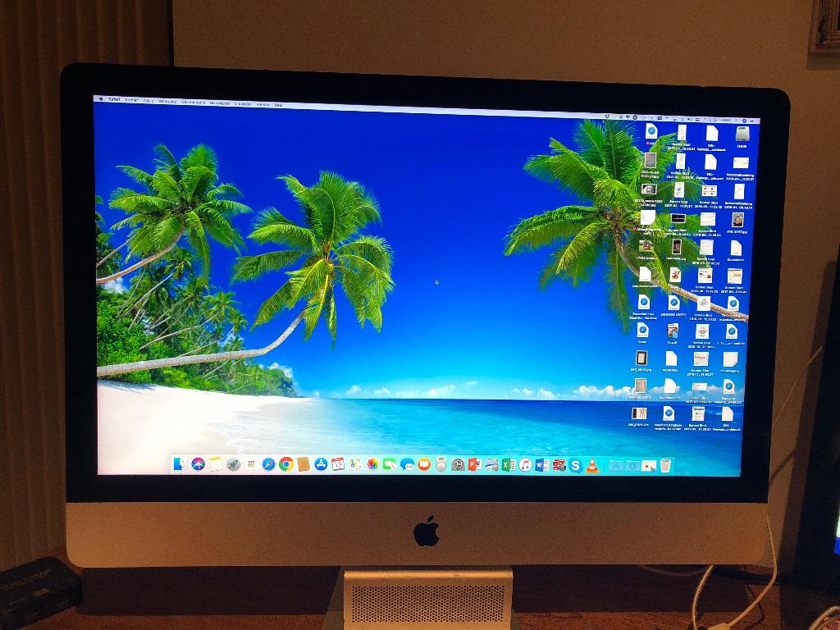This screenshot has width=840, height=630.
Task: Click the Apple menu
Action: coord(101,103)
